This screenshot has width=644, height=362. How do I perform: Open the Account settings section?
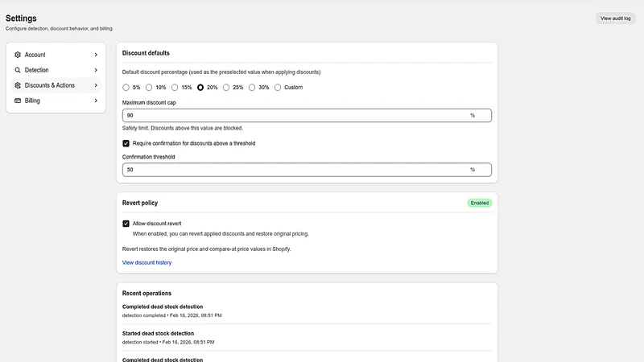point(56,55)
